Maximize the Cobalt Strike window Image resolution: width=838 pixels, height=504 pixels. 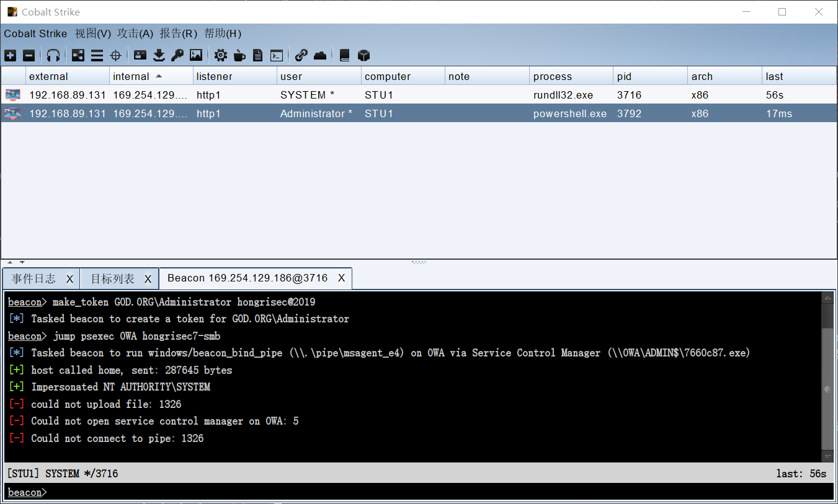pos(782,12)
